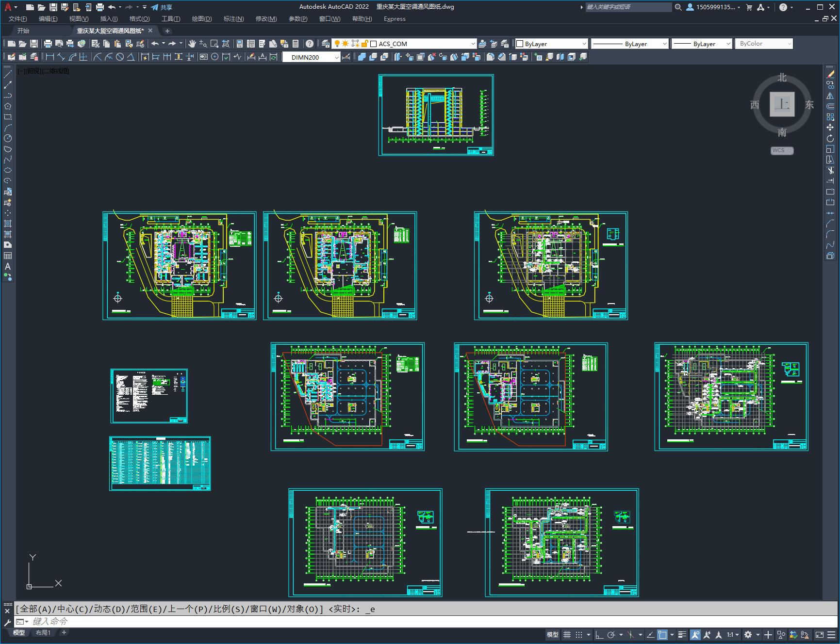Open the Plot print icon
This screenshot has height=644, width=840.
(48, 44)
